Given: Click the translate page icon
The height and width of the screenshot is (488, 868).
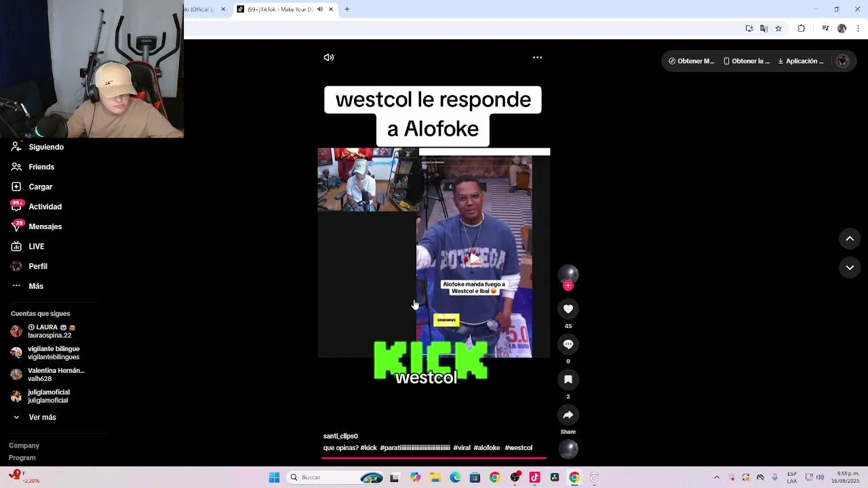Looking at the screenshot, I should click(764, 28).
